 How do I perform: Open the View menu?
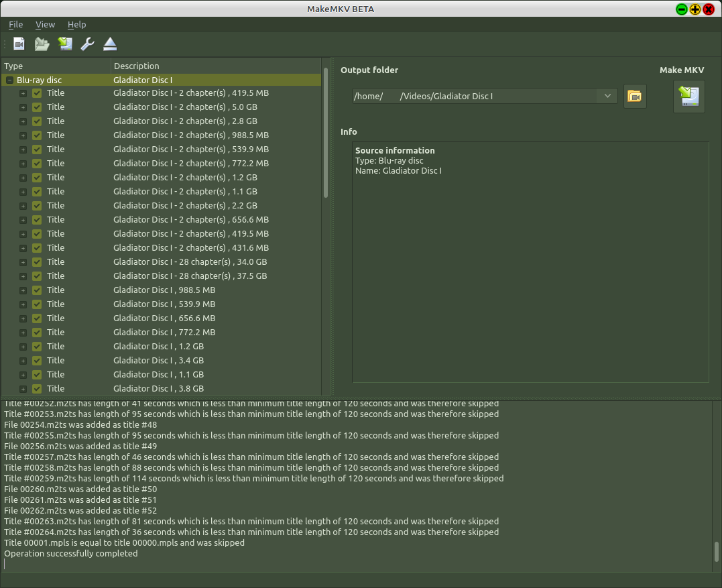pos(45,24)
